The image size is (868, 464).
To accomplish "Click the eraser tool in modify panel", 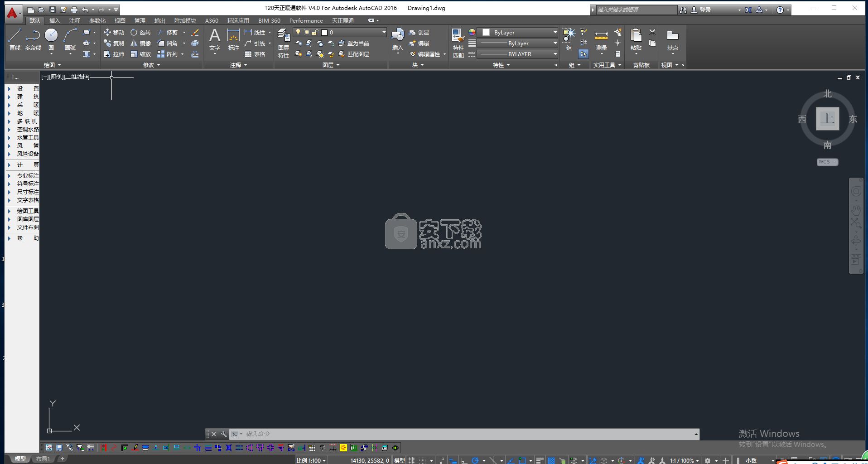I will [x=195, y=32].
